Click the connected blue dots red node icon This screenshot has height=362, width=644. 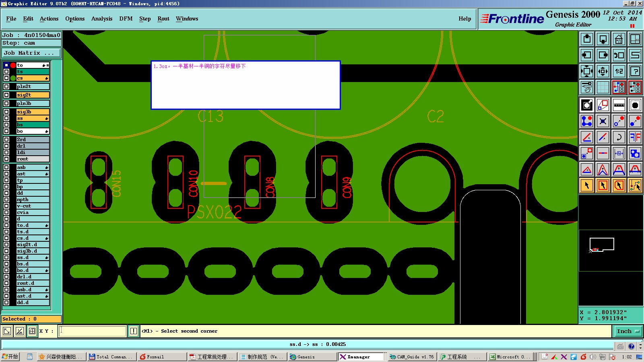coord(587,121)
